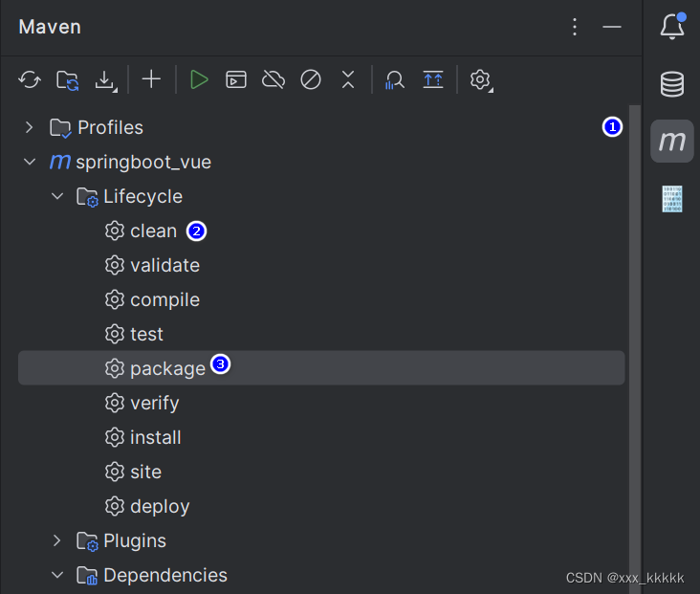Screen dimensions: 700x594
Task: Collapse the springboot_vue project node
Action: (x=30, y=162)
